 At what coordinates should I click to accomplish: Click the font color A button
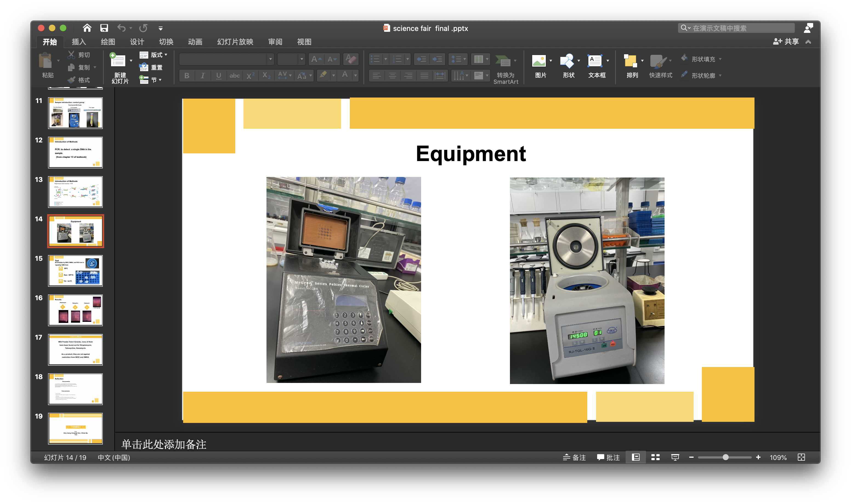[x=345, y=75]
